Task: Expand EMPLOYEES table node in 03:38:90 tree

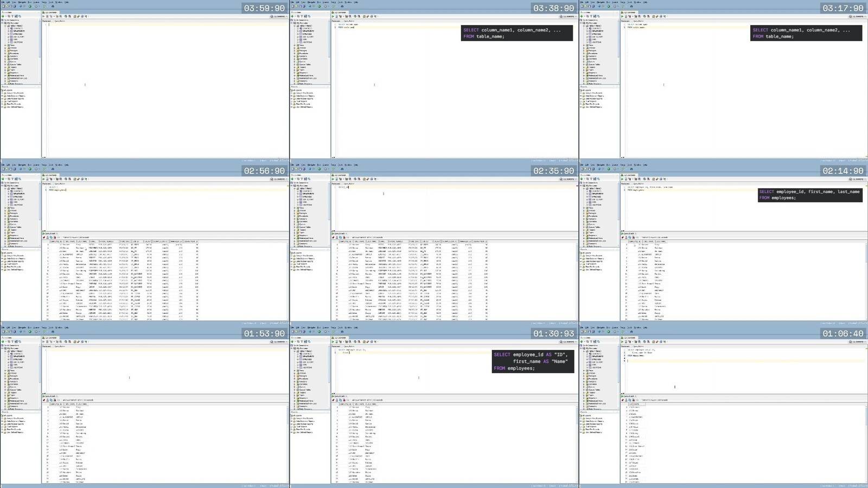Action: coord(298,34)
